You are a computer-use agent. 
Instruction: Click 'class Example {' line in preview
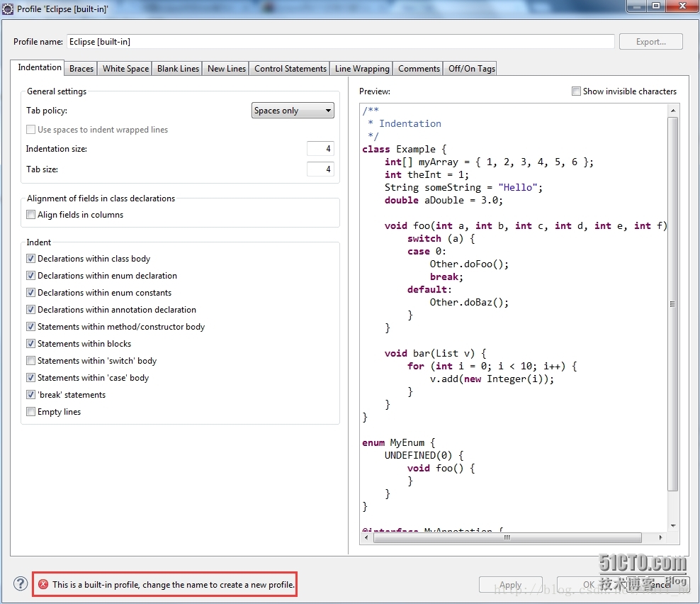tap(404, 149)
